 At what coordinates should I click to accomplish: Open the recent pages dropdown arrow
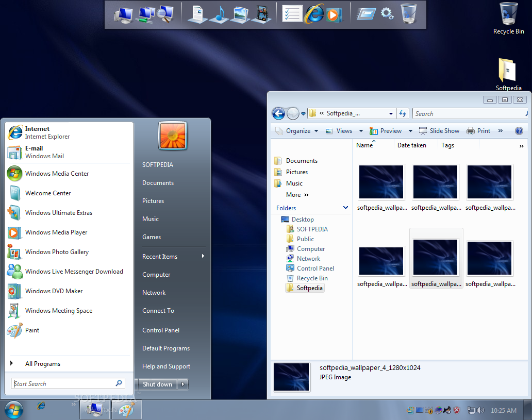point(303,114)
